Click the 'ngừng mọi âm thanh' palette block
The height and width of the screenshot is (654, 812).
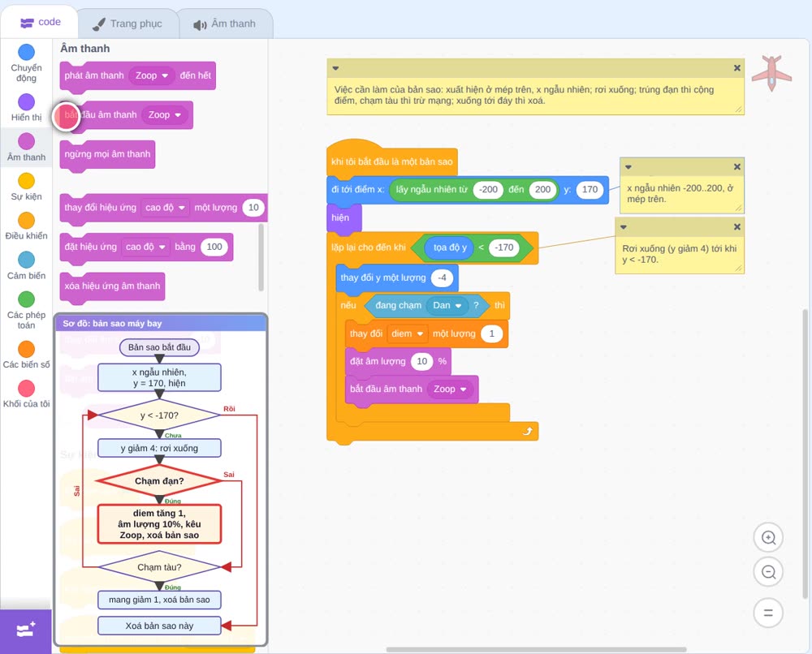point(107,154)
